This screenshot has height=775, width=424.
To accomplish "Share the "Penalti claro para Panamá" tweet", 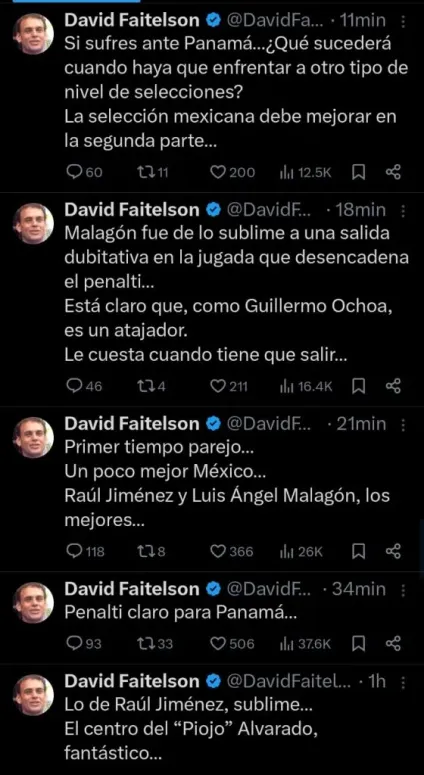I will pyautogui.click(x=393, y=644).
